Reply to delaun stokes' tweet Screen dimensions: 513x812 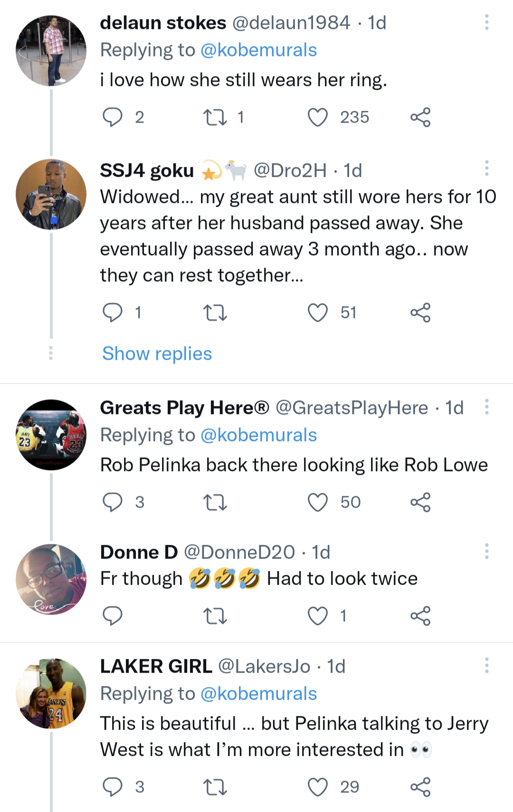coord(113,117)
